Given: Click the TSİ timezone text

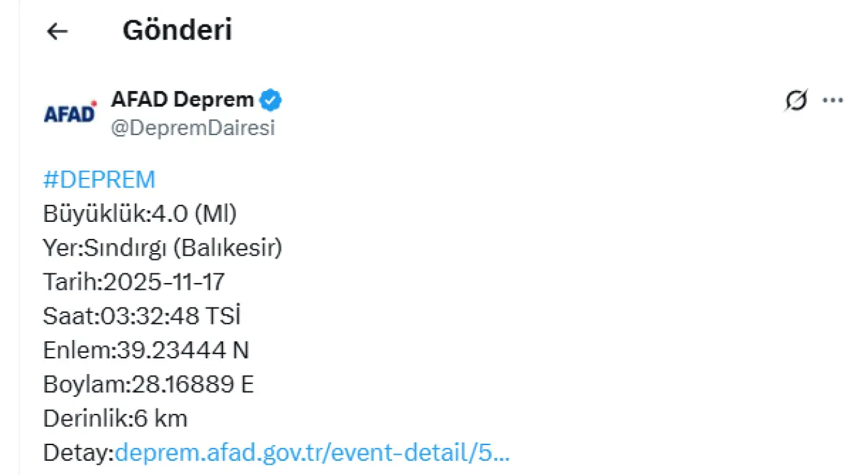Looking at the screenshot, I should point(223,316).
